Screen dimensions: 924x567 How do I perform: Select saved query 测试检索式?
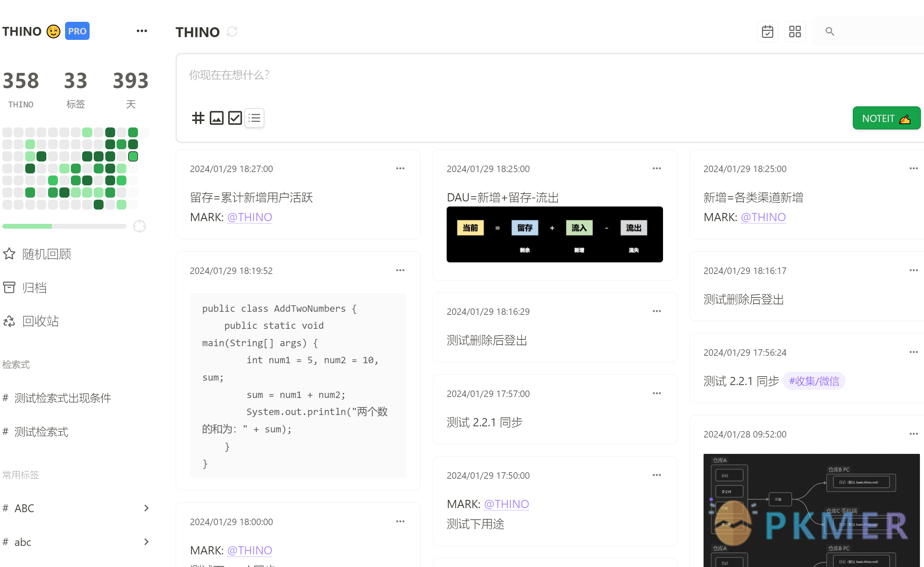coord(35,432)
